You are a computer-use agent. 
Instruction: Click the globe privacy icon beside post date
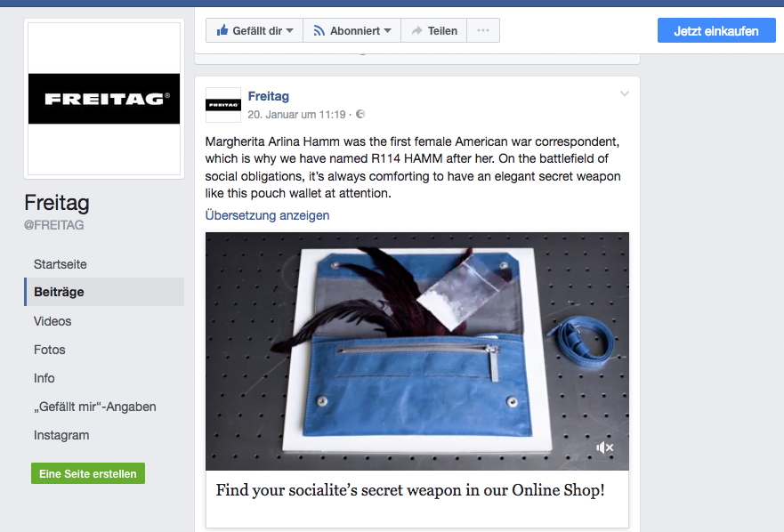tap(360, 115)
